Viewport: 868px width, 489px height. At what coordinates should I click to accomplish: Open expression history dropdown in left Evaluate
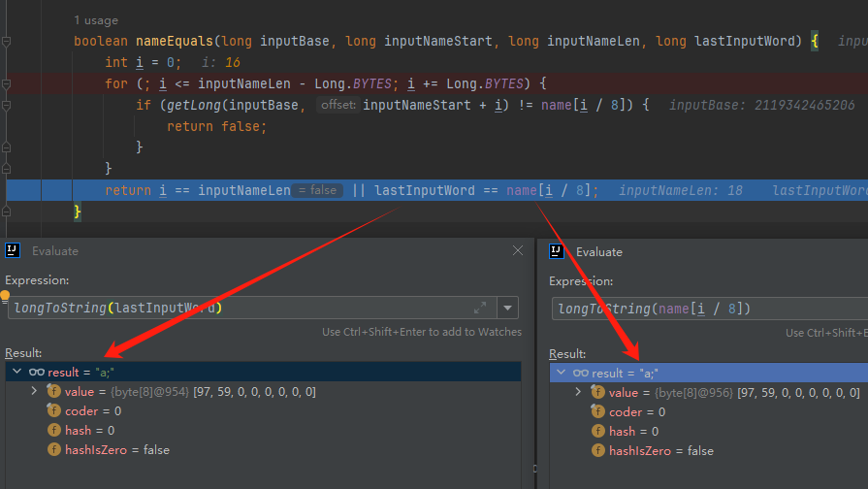(507, 308)
